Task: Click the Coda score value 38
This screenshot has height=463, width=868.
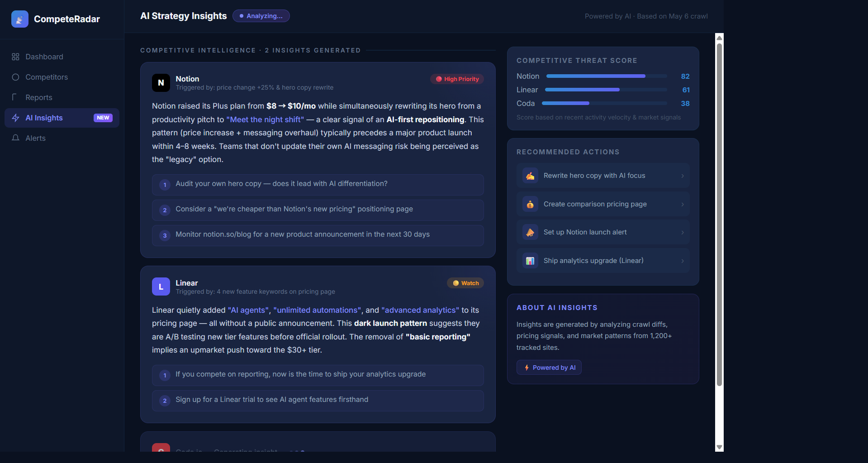Action: pyautogui.click(x=685, y=104)
